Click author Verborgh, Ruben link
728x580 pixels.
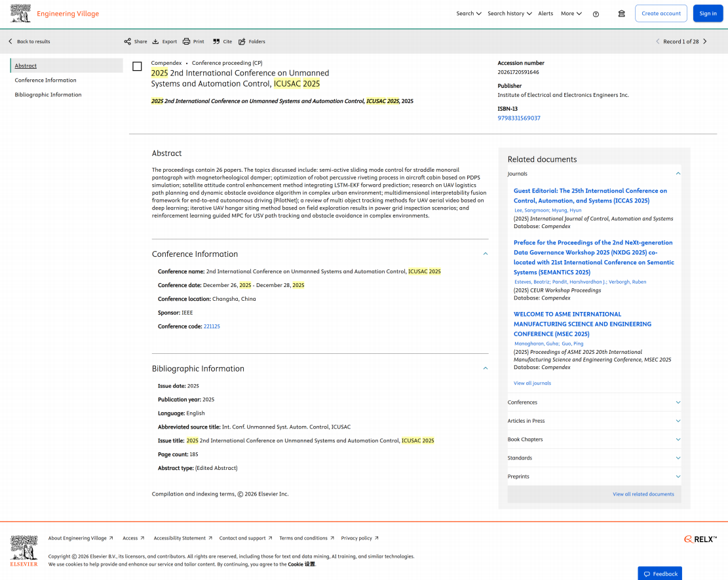click(627, 282)
